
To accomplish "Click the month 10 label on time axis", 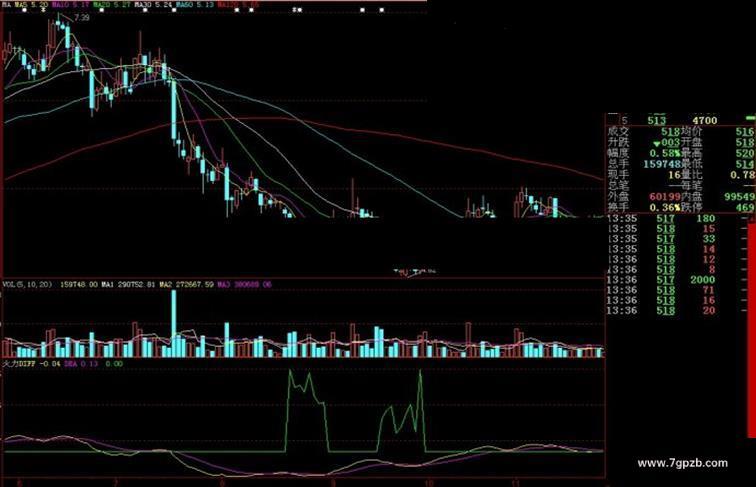I will 429,482.
